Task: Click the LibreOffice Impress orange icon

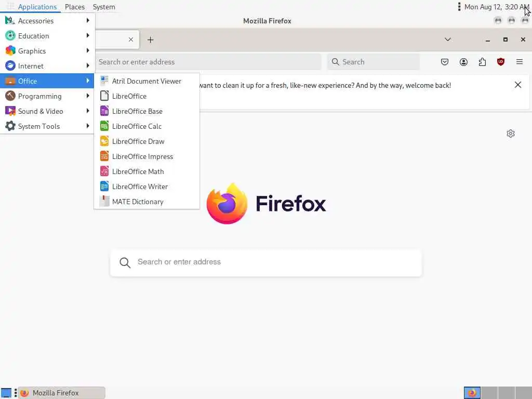Action: [x=104, y=156]
